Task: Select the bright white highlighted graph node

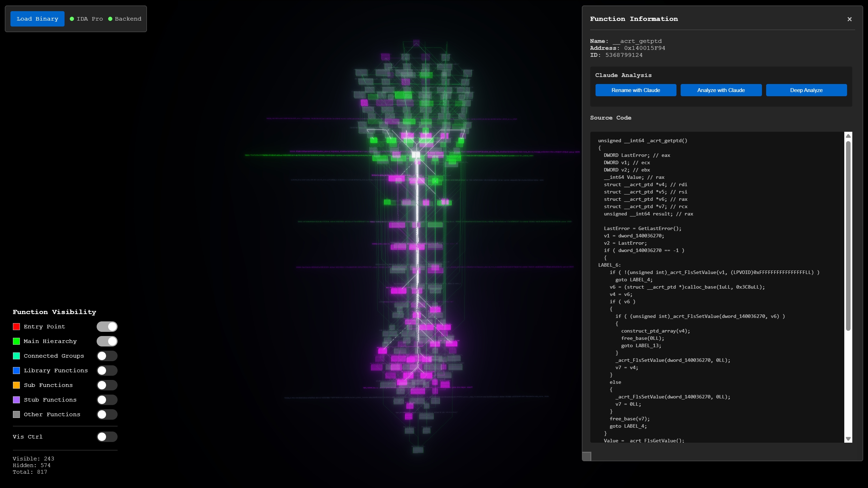Action: tap(416, 154)
